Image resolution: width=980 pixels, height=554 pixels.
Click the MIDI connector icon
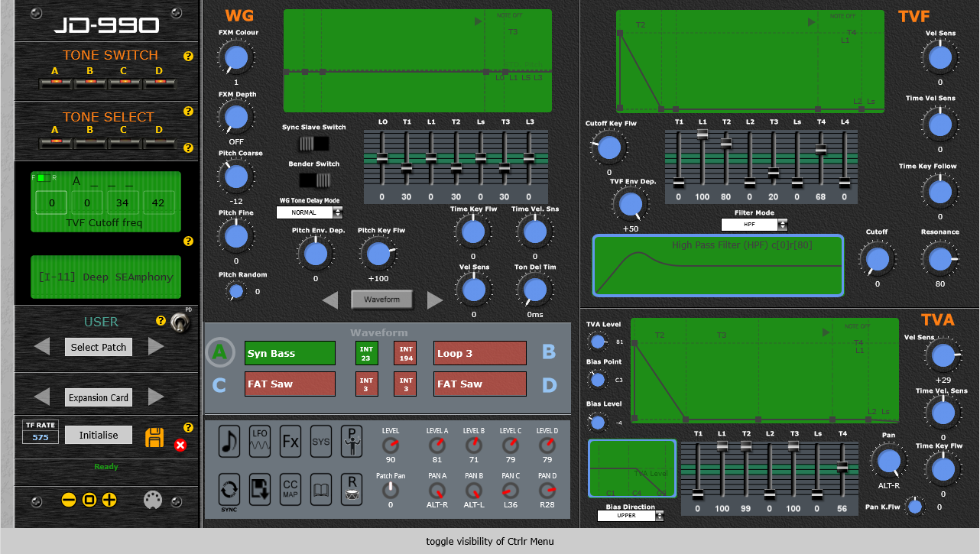coord(153,501)
